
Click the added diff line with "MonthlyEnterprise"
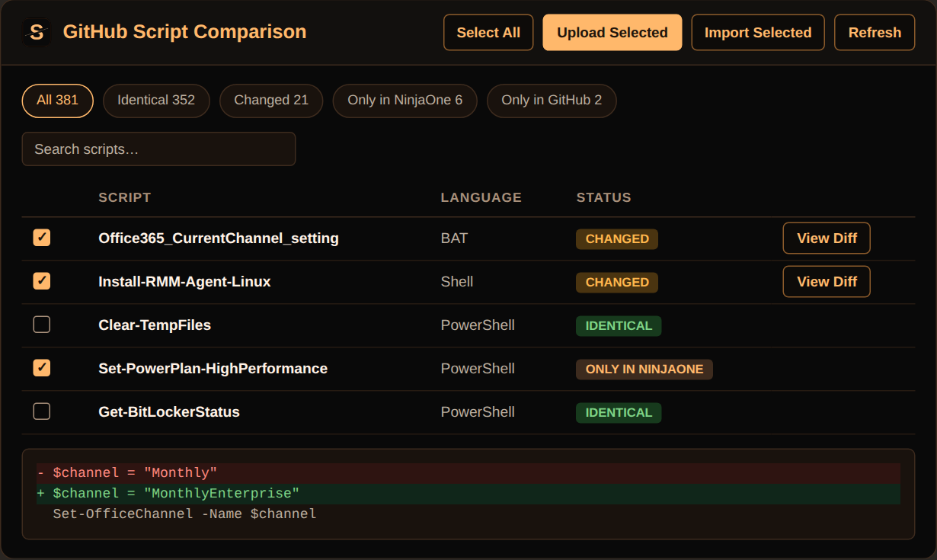click(469, 494)
